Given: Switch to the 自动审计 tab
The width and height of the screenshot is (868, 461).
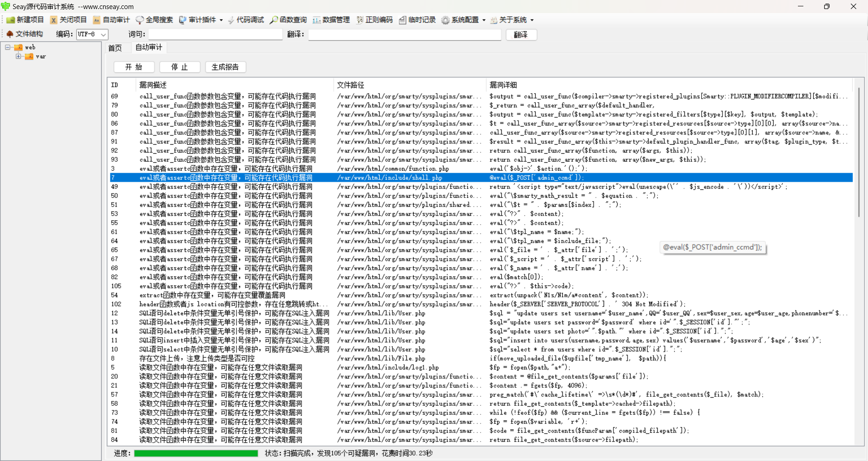Looking at the screenshot, I should click(x=149, y=47).
